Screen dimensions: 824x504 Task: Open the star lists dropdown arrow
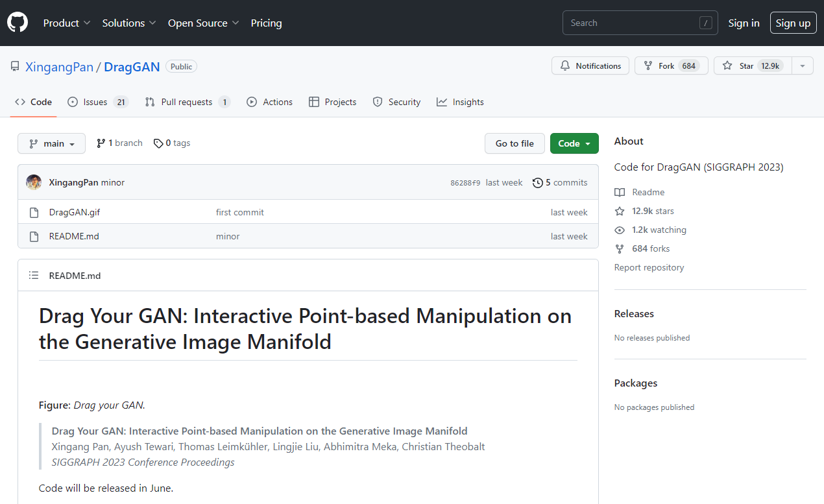(x=803, y=66)
